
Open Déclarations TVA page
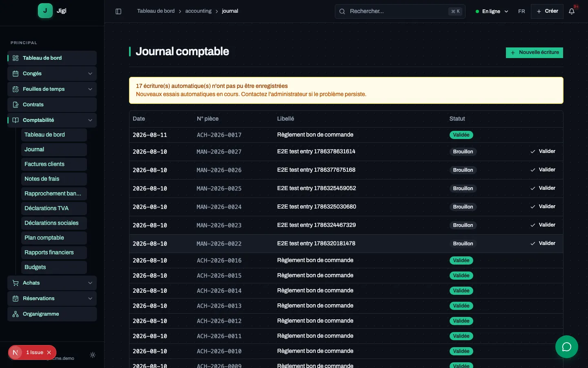pyautogui.click(x=54, y=209)
